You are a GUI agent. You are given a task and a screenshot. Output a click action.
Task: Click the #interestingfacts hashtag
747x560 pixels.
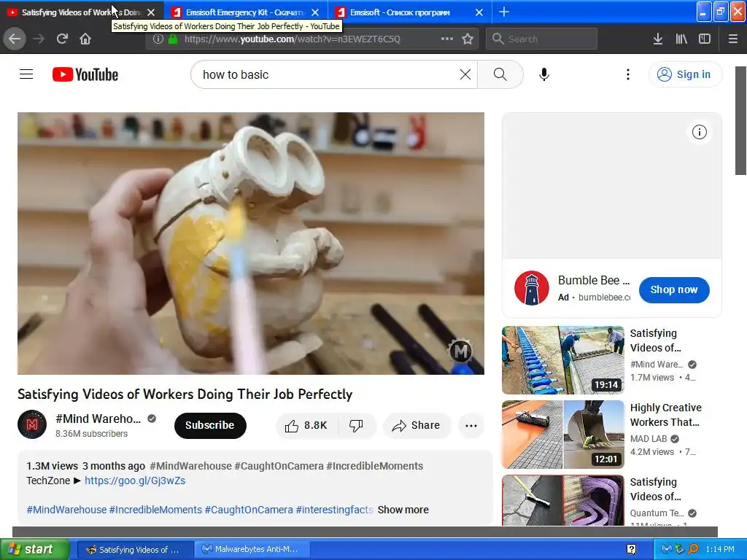click(334, 510)
